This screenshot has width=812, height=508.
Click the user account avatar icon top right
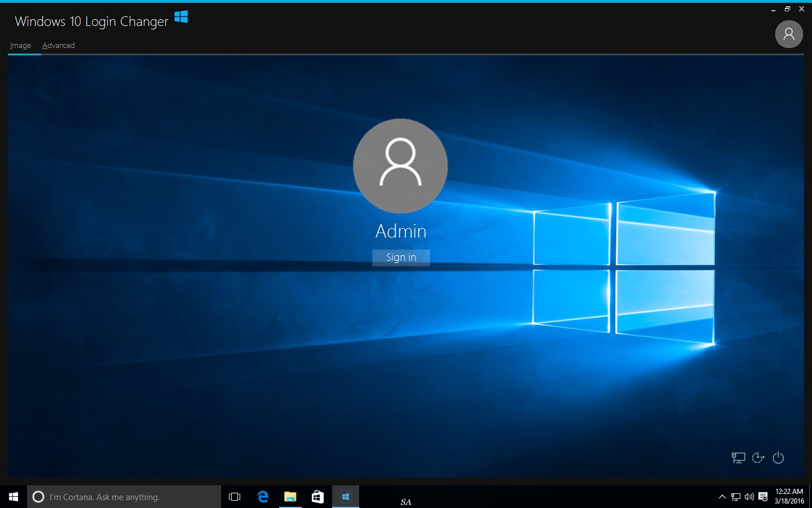tap(789, 34)
